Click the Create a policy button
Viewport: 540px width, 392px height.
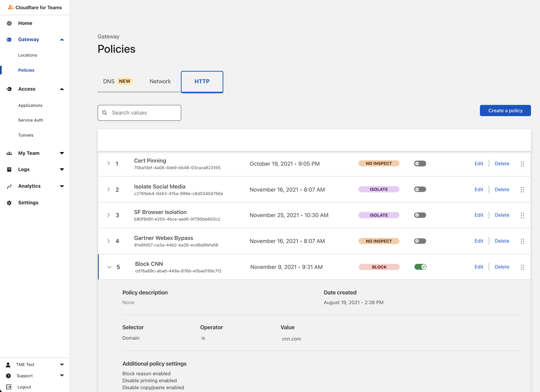coord(506,111)
